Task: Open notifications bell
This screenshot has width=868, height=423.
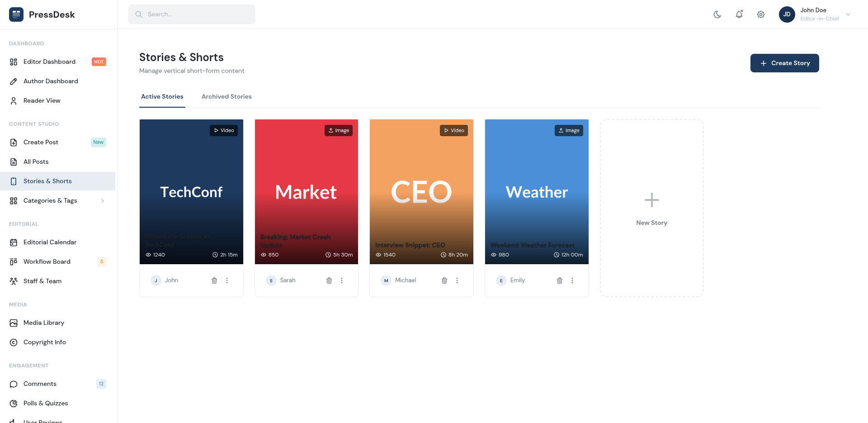Action: click(739, 14)
